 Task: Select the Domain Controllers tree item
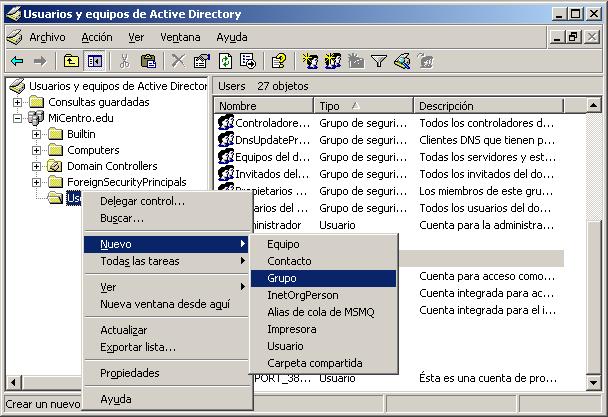[x=111, y=166]
